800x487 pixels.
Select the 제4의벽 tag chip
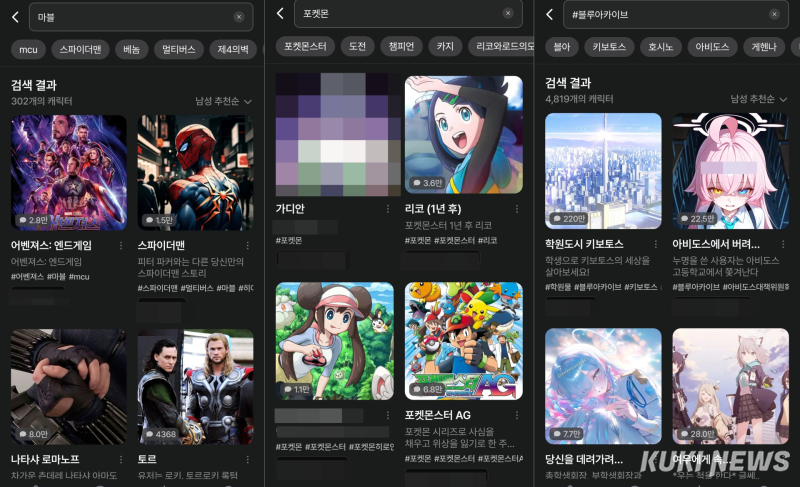click(x=233, y=49)
